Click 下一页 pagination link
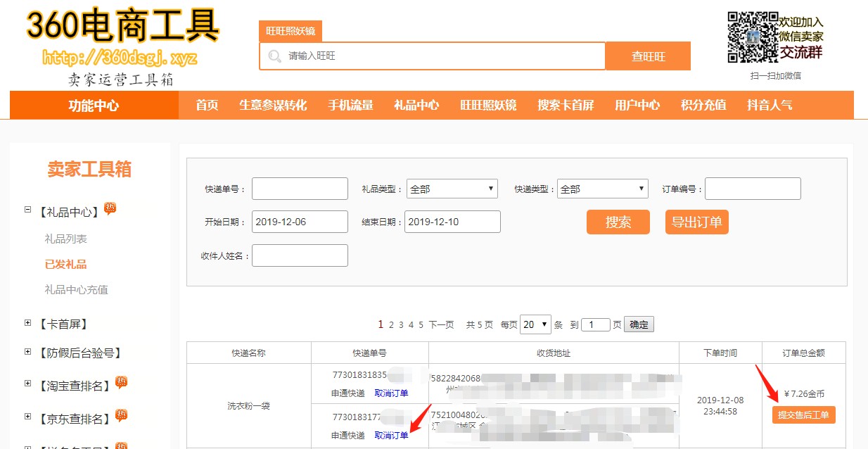The height and width of the screenshot is (449, 868). point(441,325)
